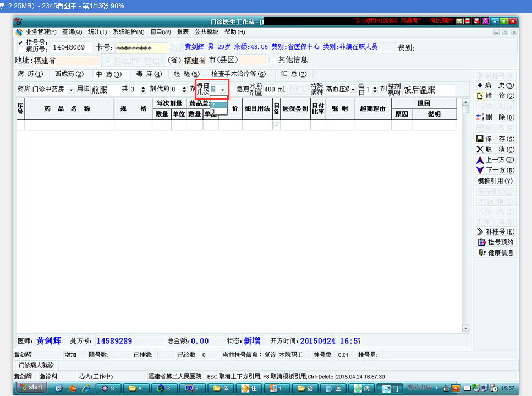
Task: Click the first quick launch icon after start
Action: [x=59, y=388]
